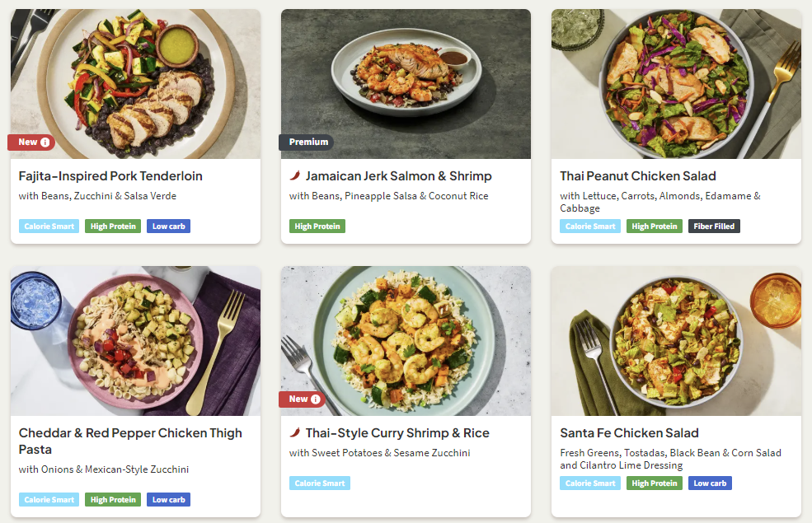Click Calorie Smart tag on Fajita pork card
The height and width of the screenshot is (523, 812).
click(x=49, y=226)
